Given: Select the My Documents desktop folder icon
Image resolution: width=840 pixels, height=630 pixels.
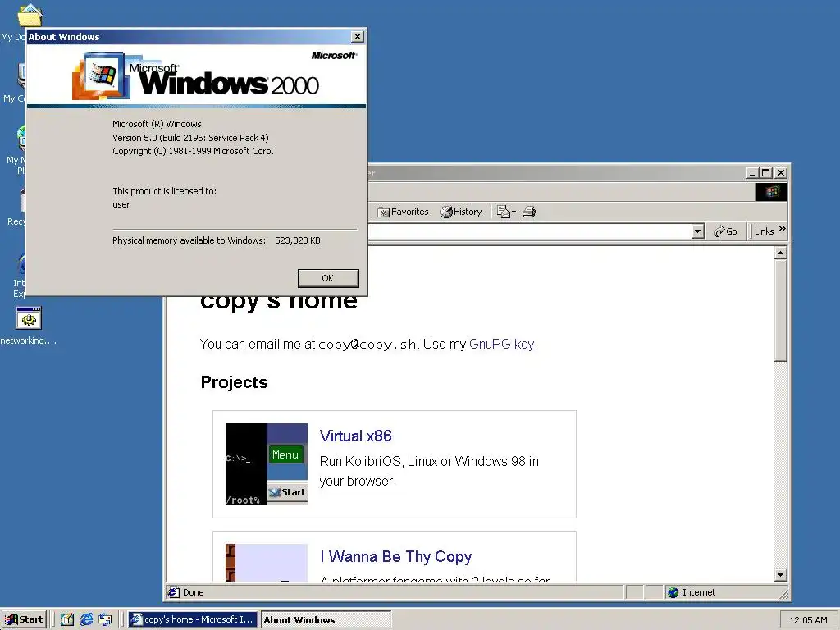Looking at the screenshot, I should point(30,15).
